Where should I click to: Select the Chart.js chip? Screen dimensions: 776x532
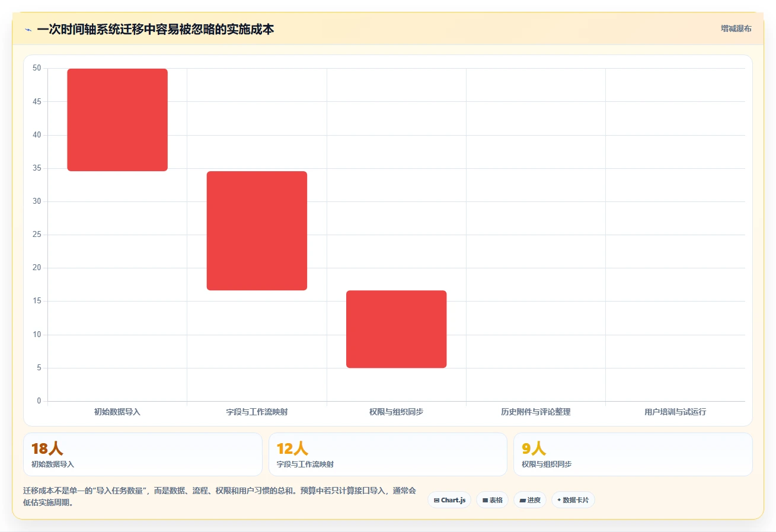coord(449,500)
